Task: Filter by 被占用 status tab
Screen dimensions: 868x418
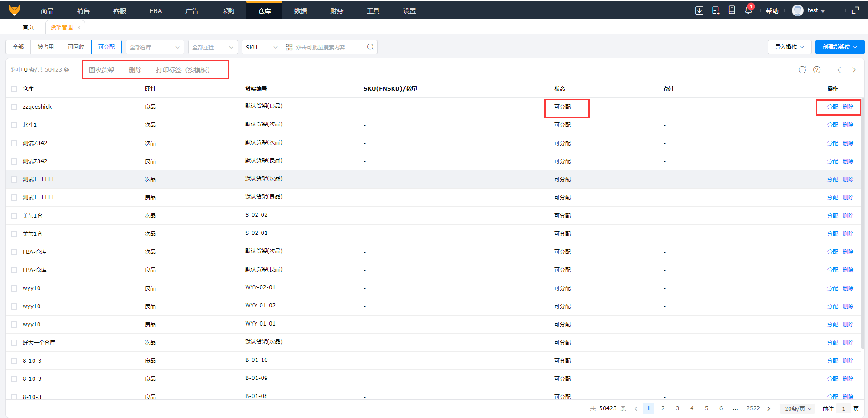Action: point(46,47)
